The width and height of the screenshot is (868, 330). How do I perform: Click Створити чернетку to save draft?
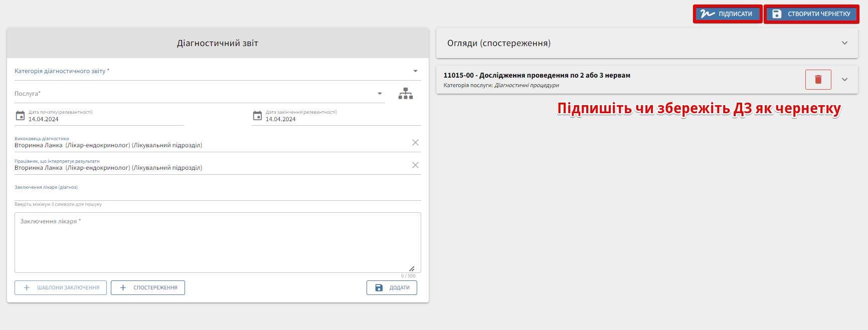pyautogui.click(x=811, y=14)
